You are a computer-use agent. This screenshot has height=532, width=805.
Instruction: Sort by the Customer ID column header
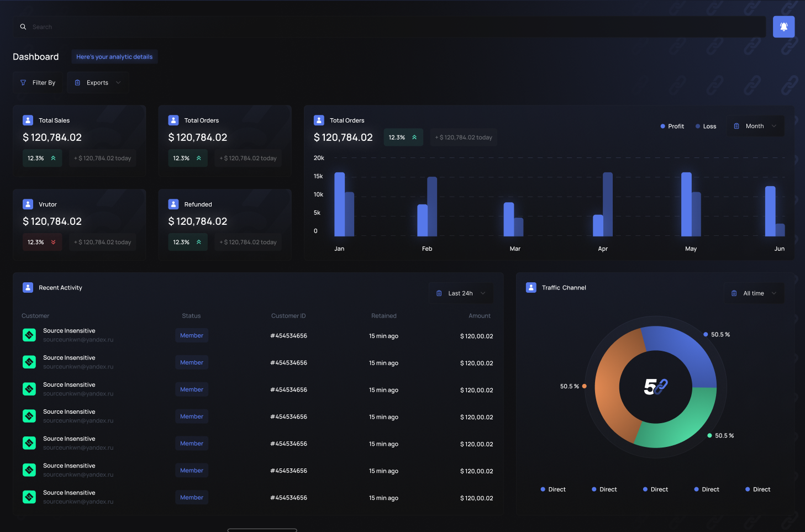pyautogui.click(x=288, y=315)
